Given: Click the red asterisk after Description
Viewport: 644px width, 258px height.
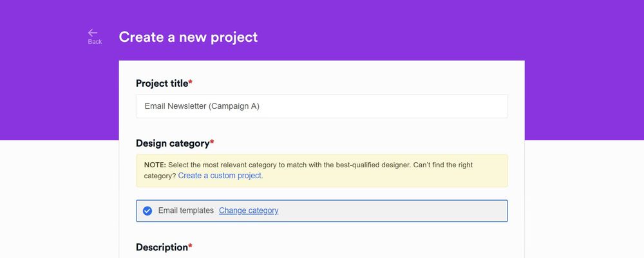Looking at the screenshot, I should pyautogui.click(x=191, y=247).
